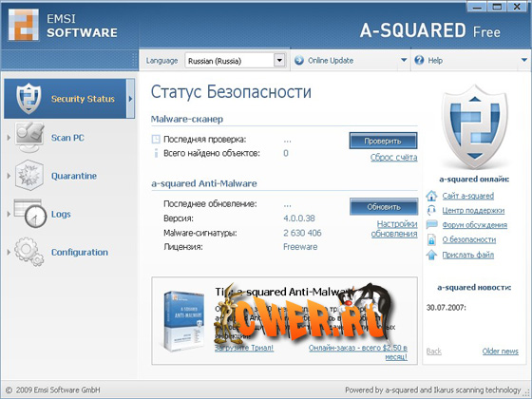Image resolution: width=532 pixels, height=399 pixels.
Task: Click the headset icon beside Центр поддержки
Action: tap(431, 210)
